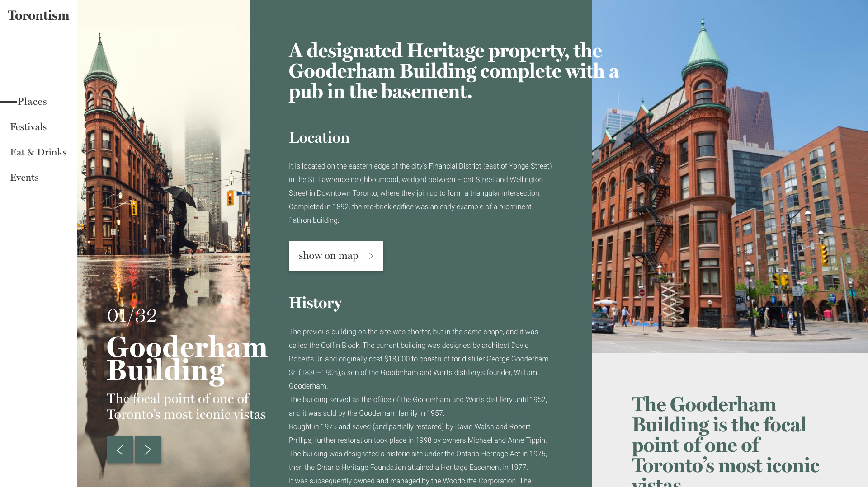
Task: Click the green quote on the gray panel
Action: pos(725,435)
